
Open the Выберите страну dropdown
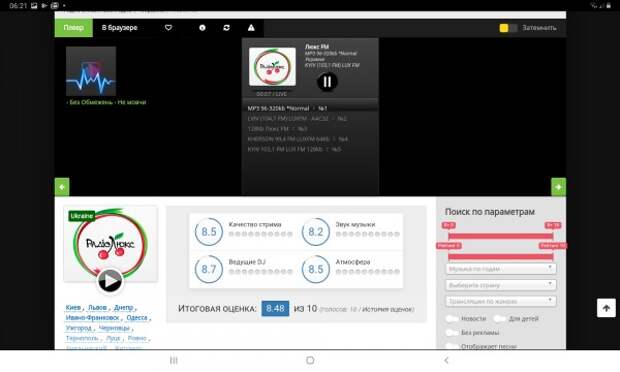tap(501, 285)
